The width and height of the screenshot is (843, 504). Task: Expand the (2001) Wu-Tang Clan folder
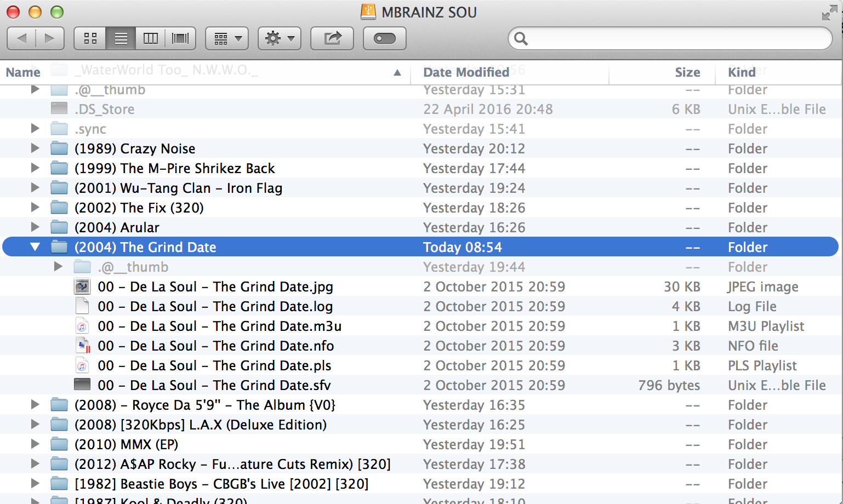click(35, 188)
